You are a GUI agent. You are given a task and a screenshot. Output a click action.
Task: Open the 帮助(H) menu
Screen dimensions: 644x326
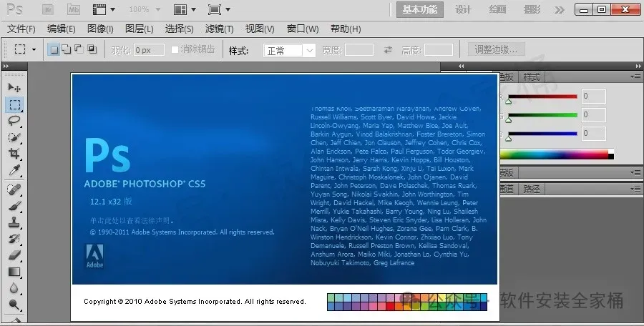pyautogui.click(x=346, y=29)
